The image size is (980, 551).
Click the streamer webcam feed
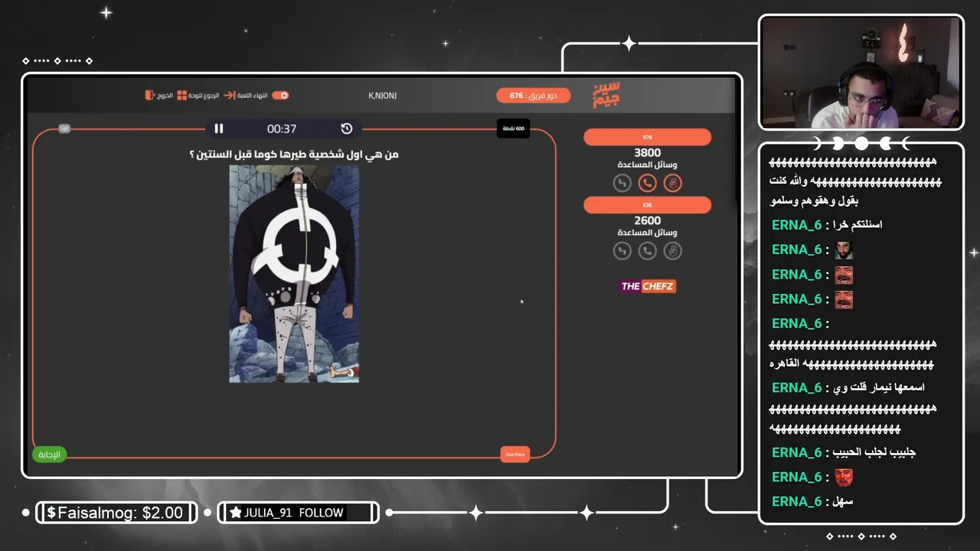coord(861,73)
